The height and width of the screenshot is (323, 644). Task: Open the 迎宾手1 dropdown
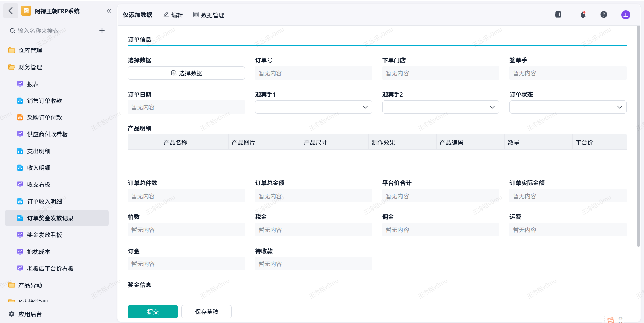click(x=313, y=107)
